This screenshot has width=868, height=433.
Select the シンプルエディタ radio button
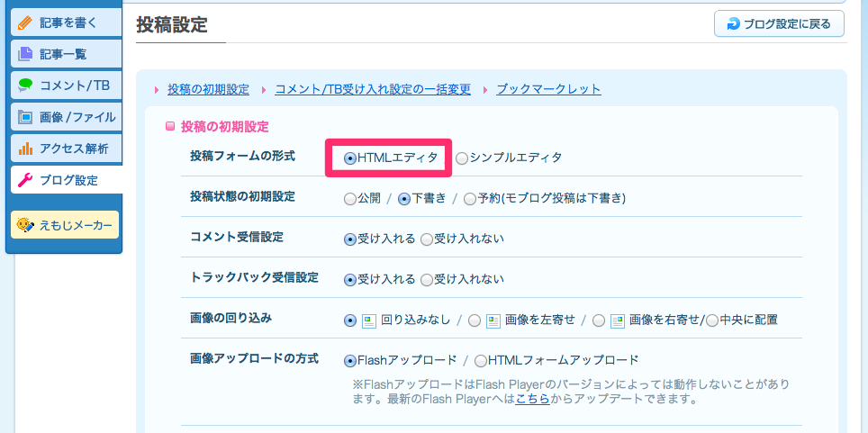click(462, 158)
